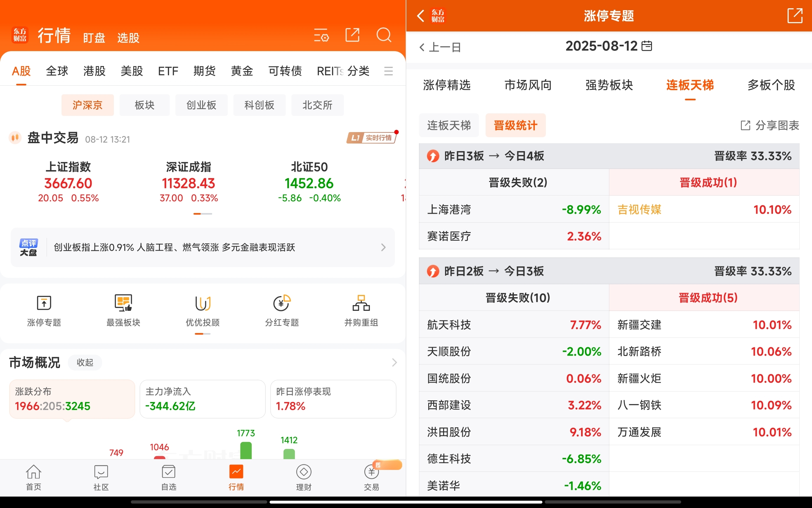Image resolution: width=812 pixels, height=508 pixels.
Task: Select the 涨跌分布 overview card
Action: point(72,399)
